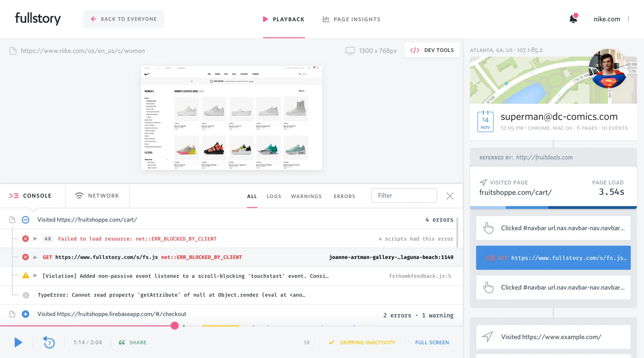Enter Full Screen playback
644x358 pixels.
432,343
